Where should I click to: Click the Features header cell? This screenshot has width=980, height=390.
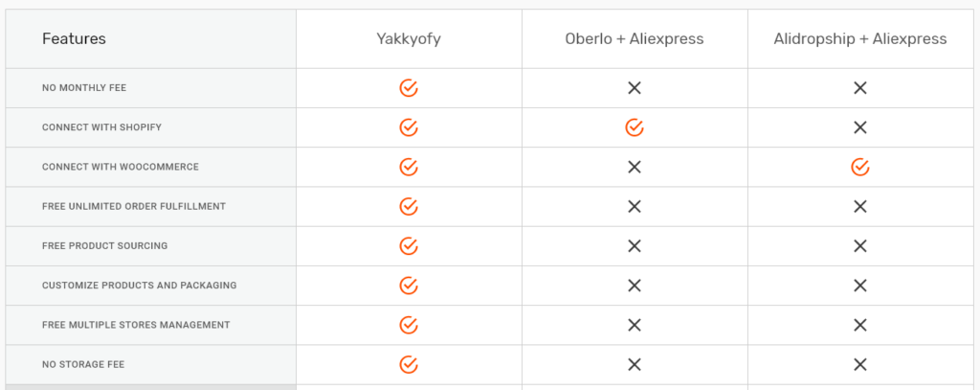(x=150, y=39)
